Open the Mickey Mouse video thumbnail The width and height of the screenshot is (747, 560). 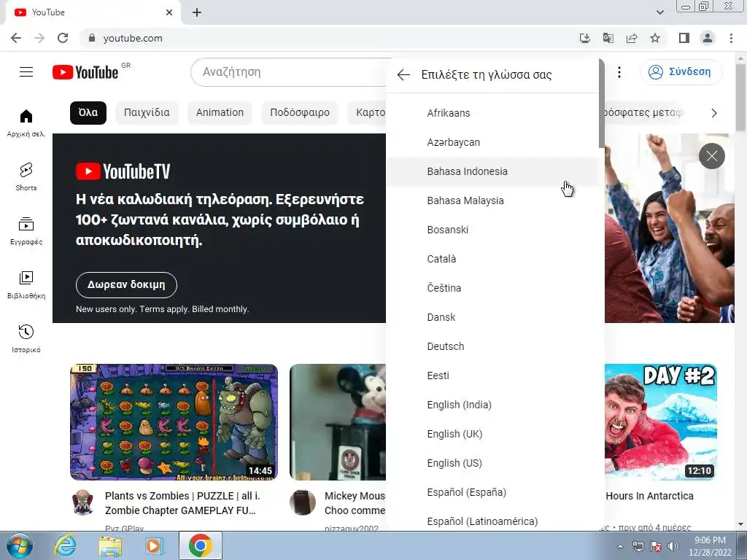coord(338,422)
